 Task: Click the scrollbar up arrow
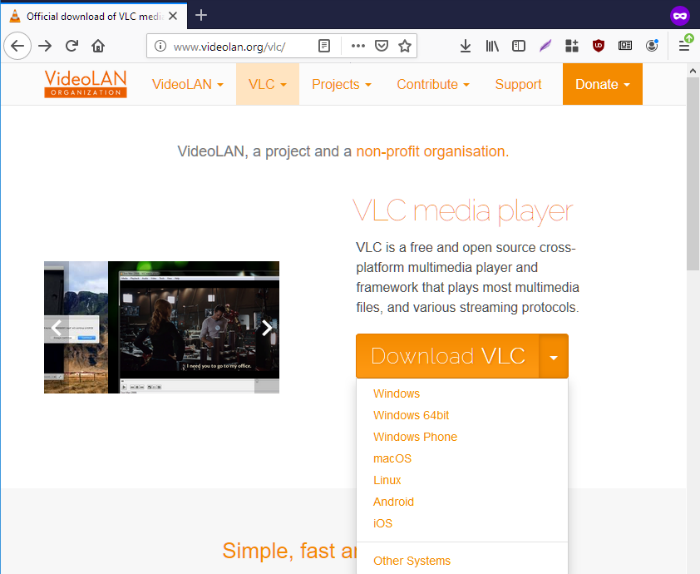pos(693,71)
